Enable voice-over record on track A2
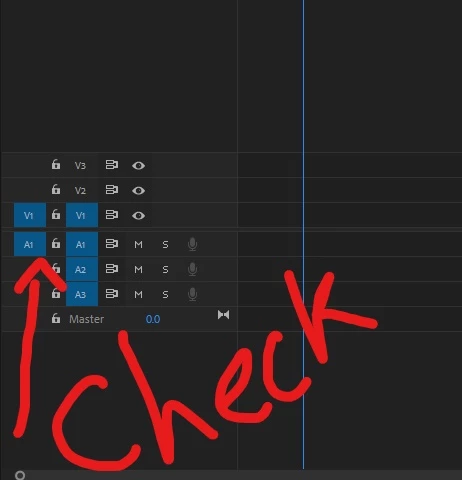The image size is (462, 480). click(192, 269)
